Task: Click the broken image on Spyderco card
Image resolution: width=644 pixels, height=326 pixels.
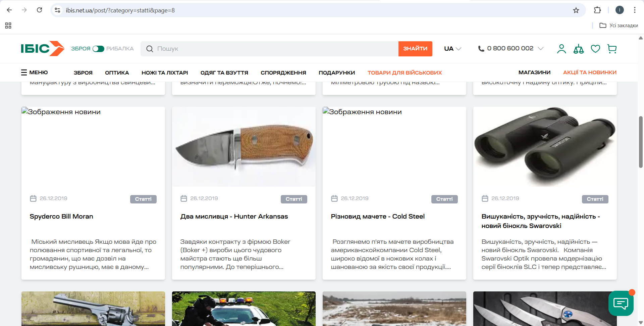Action: click(x=93, y=147)
